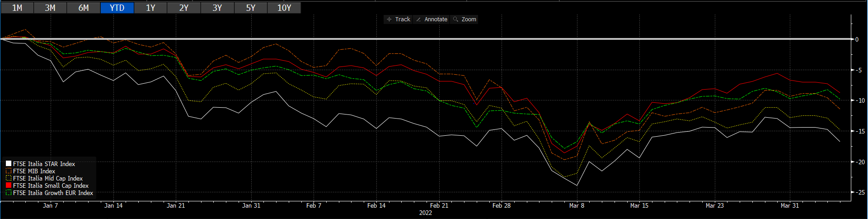Click the -20 value on the y-axis
This screenshot has height=219, width=868.
859,162
